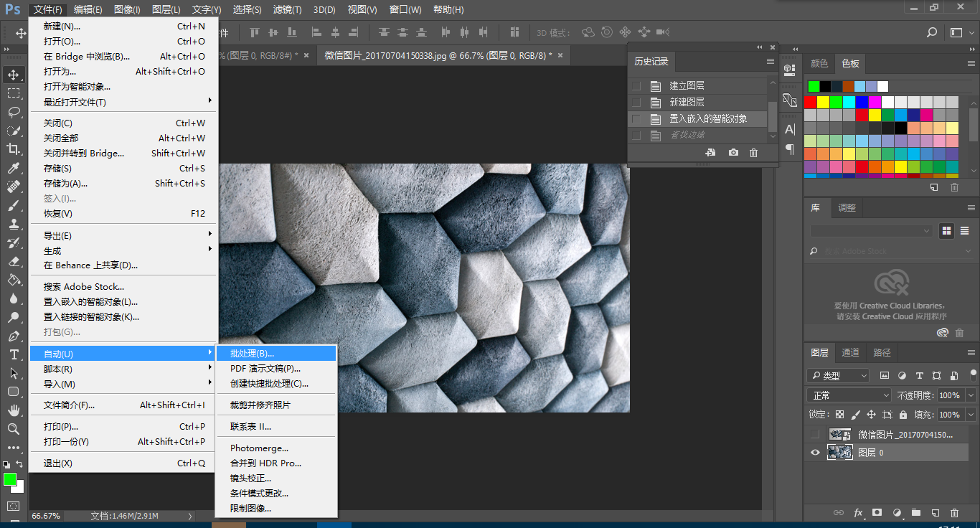Viewport: 980px width, 528px height.
Task: Create a new group with folder icon
Action: (915, 513)
